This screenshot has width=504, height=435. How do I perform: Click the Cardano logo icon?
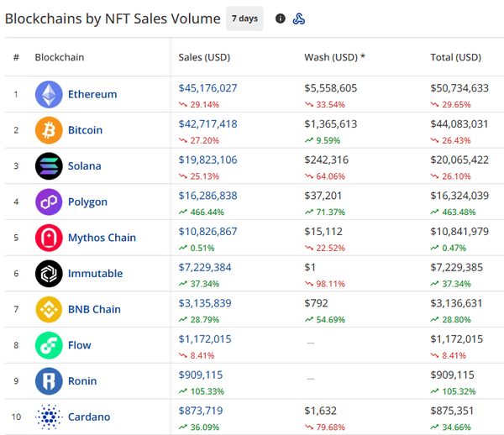(x=49, y=417)
